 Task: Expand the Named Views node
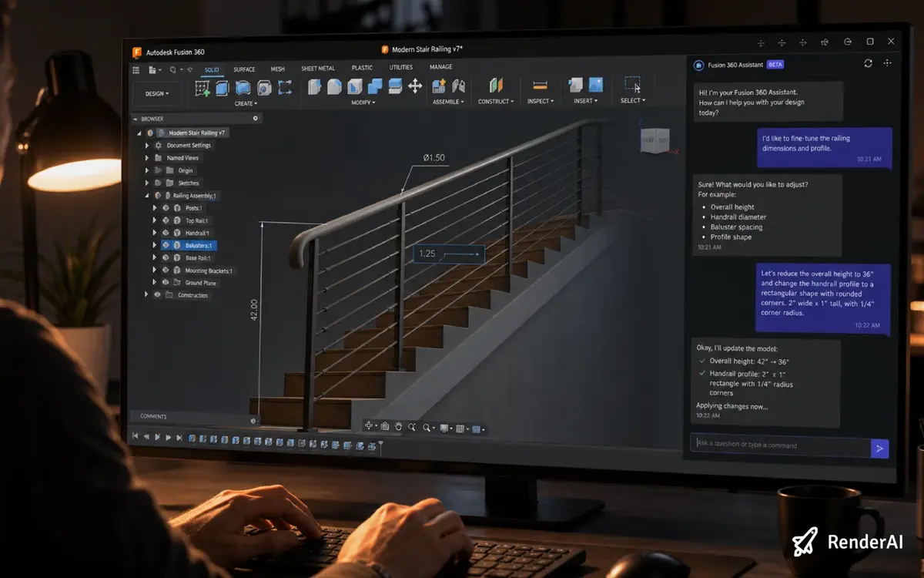(x=147, y=157)
